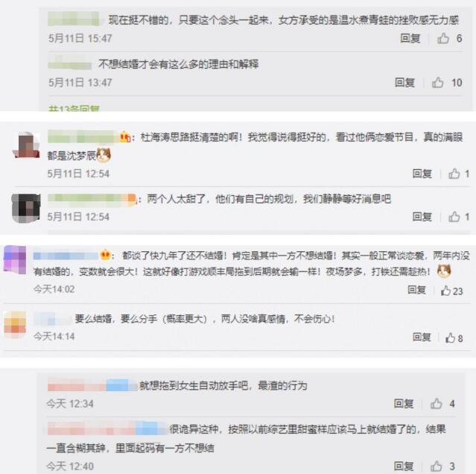The image size is (476, 474).
Task: Reply to the 要么结婚，要么分手 comment
Action: [x=422, y=337]
